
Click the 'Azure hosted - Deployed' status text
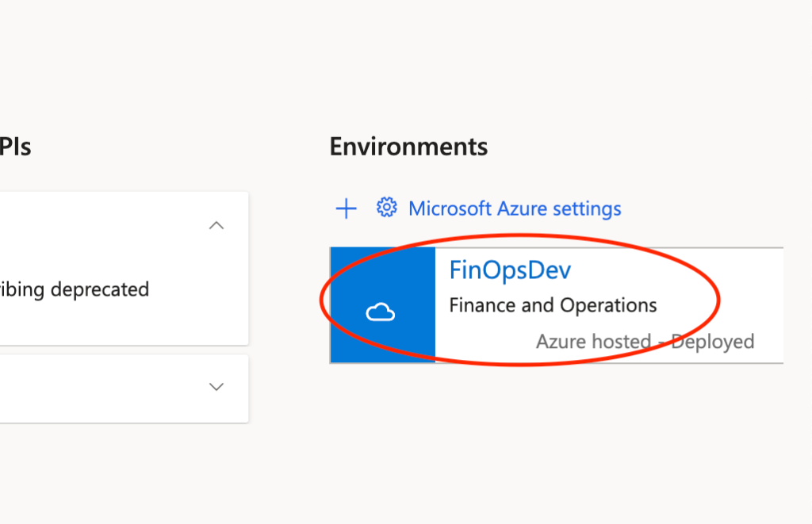645,342
